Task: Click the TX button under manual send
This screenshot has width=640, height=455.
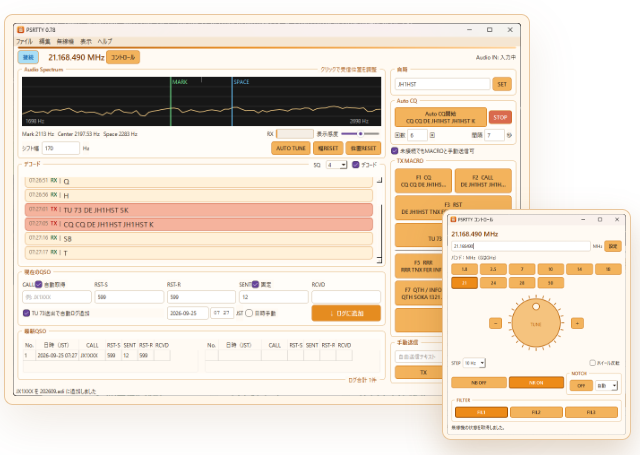Action: 419,372
